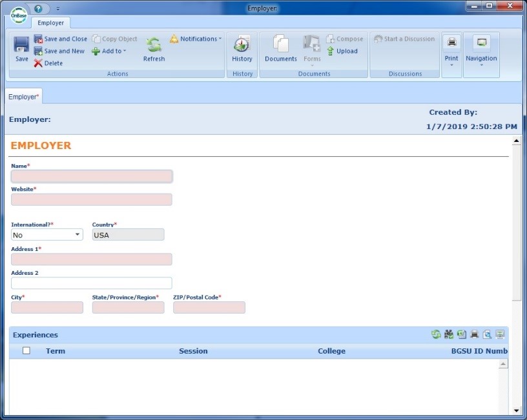Click the Delete red X icon
The width and height of the screenshot is (527, 420).
click(x=38, y=63)
